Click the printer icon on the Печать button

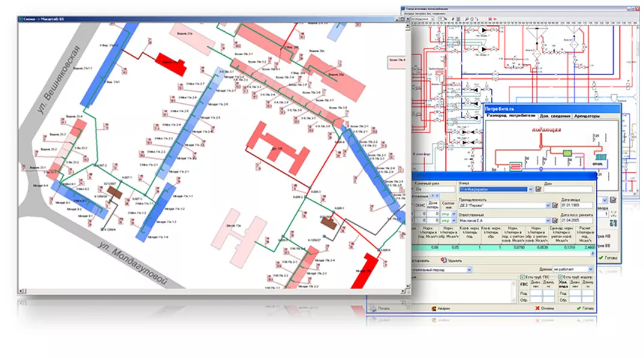(373, 308)
